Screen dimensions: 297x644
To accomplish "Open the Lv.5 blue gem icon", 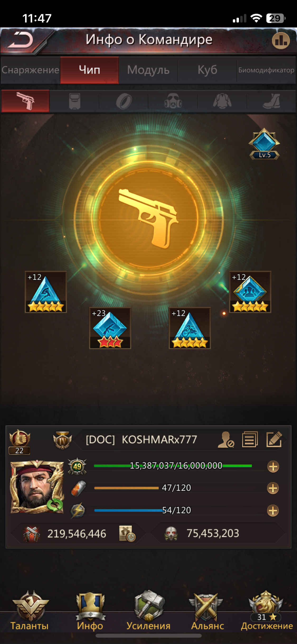I will coord(264,144).
